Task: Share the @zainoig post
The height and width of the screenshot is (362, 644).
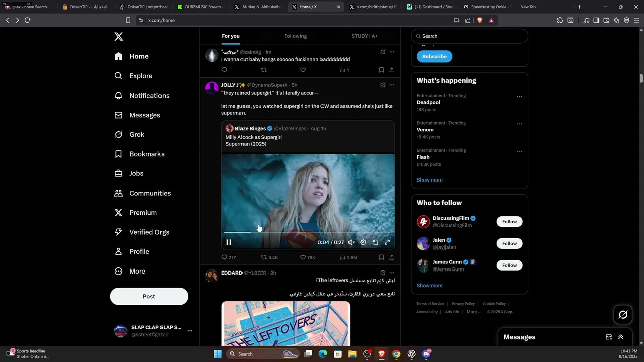Action: (392, 70)
